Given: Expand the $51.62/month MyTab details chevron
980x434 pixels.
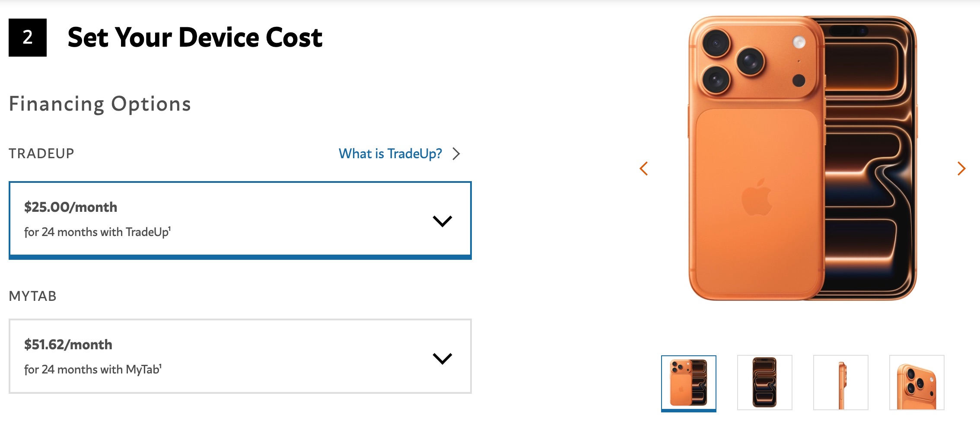Looking at the screenshot, I should (x=442, y=357).
